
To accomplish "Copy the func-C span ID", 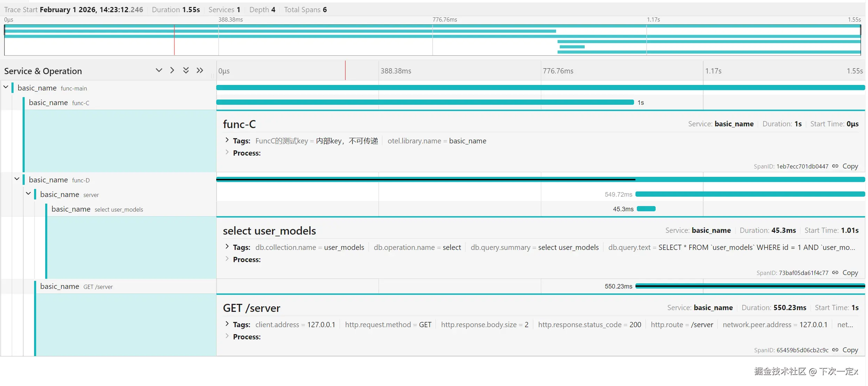I will coord(850,166).
